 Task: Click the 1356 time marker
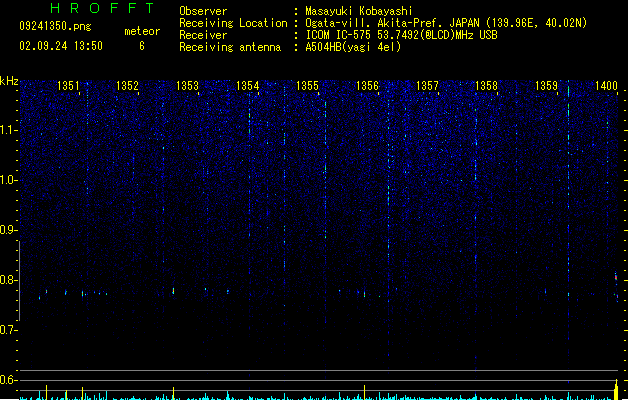tap(367, 86)
